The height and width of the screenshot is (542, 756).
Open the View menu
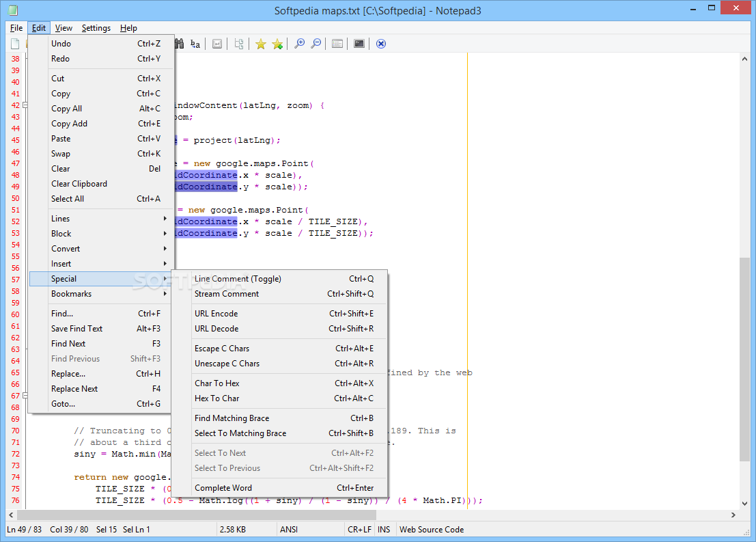(64, 28)
